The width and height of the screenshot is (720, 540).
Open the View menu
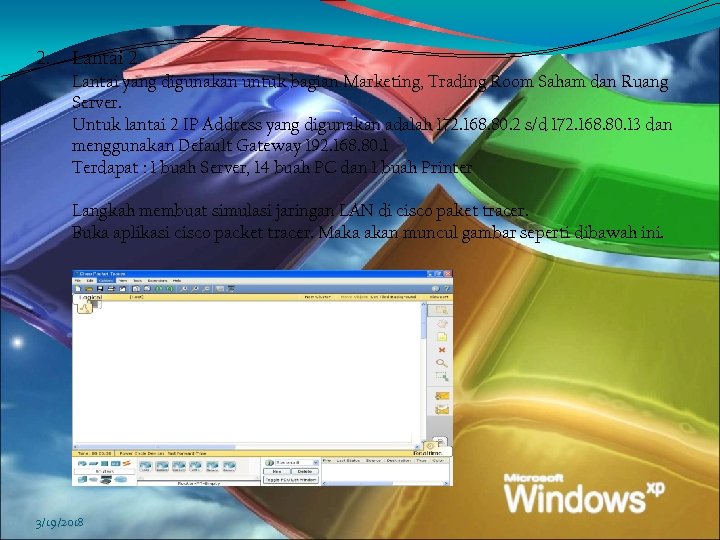pyautogui.click(x=123, y=280)
